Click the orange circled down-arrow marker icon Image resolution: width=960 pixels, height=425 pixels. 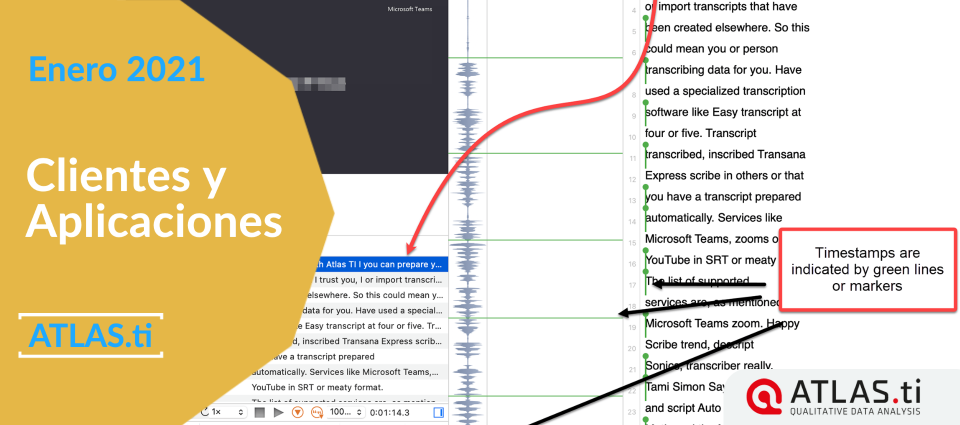[x=298, y=413]
